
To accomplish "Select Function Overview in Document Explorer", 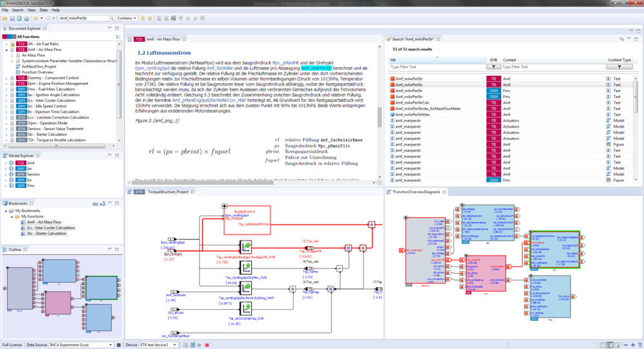I will [37, 72].
